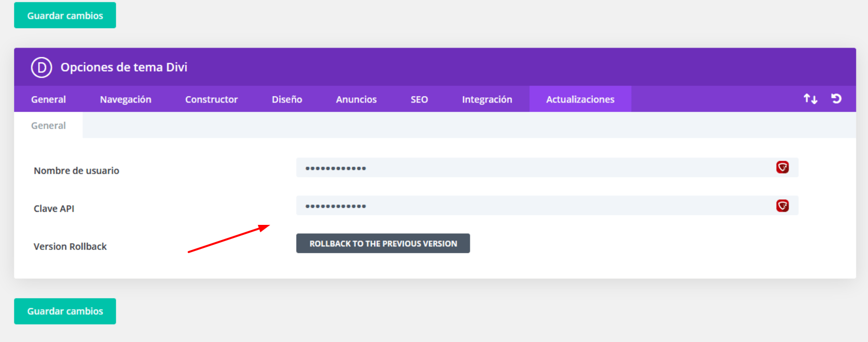
Task: Click the reset options undo icon
Action: tap(836, 98)
